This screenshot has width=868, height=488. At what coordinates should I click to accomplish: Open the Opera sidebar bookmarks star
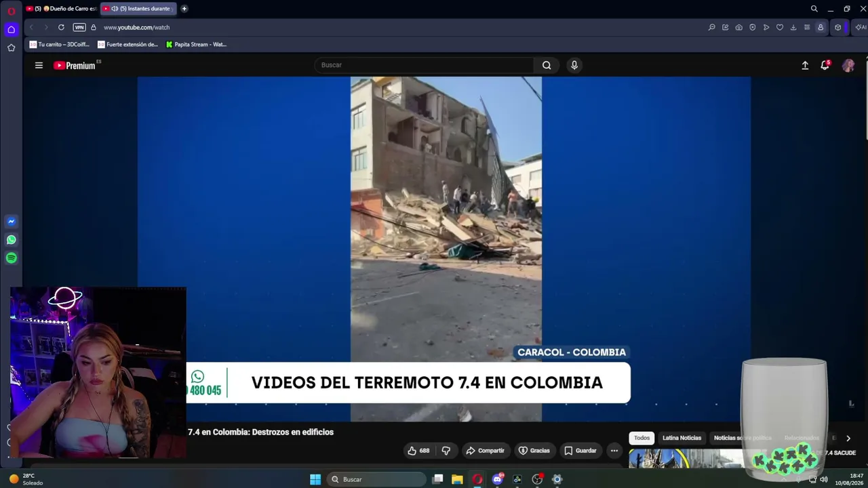(11, 47)
